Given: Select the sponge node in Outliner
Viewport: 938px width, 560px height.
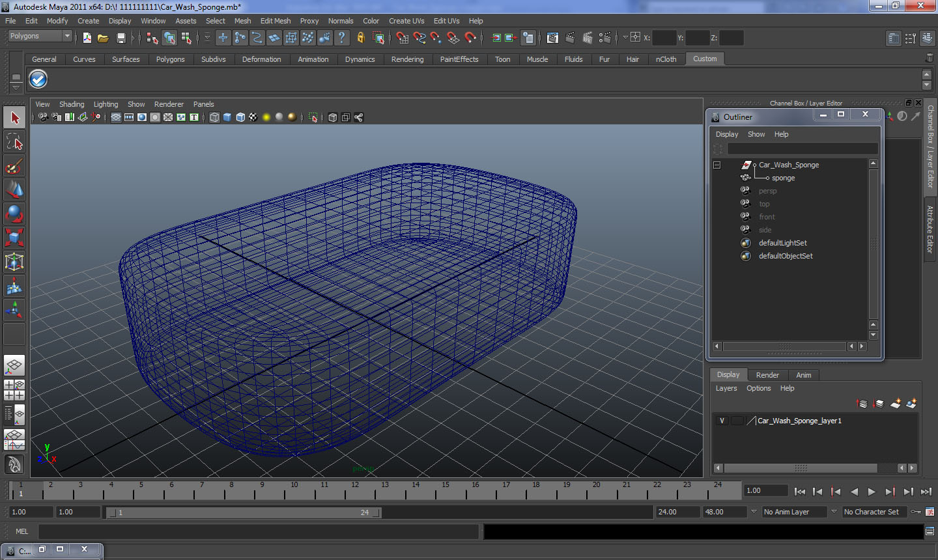Looking at the screenshot, I should 783,178.
